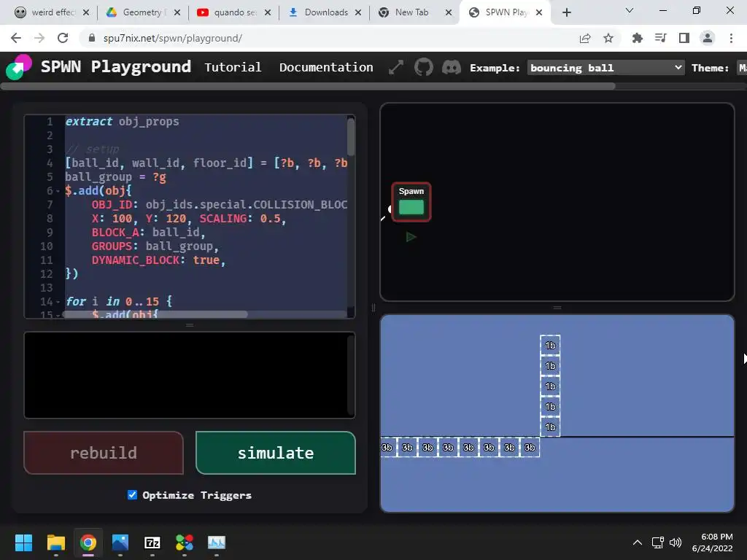This screenshot has width=747, height=560.
Task: Open a new tab with plus button
Action: 566,12
